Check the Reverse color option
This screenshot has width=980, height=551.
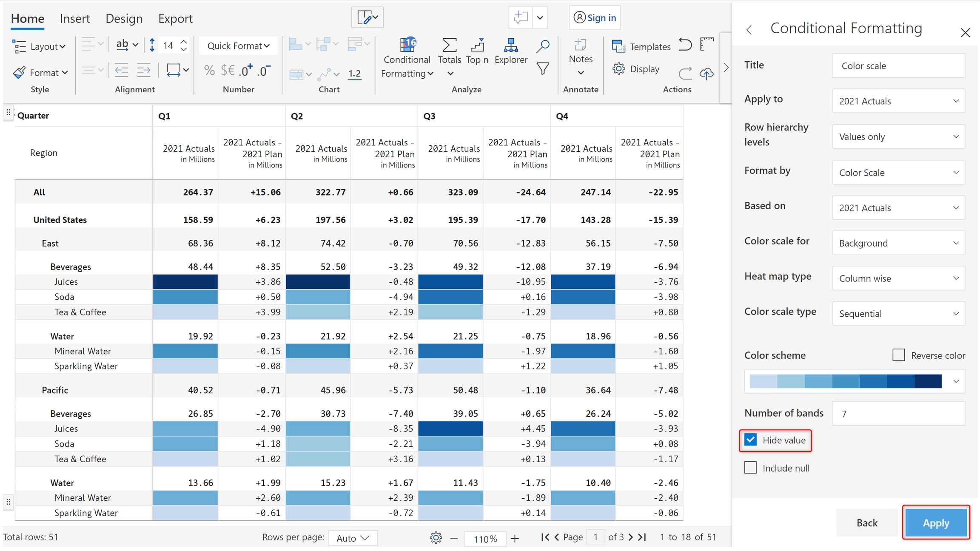tap(898, 355)
